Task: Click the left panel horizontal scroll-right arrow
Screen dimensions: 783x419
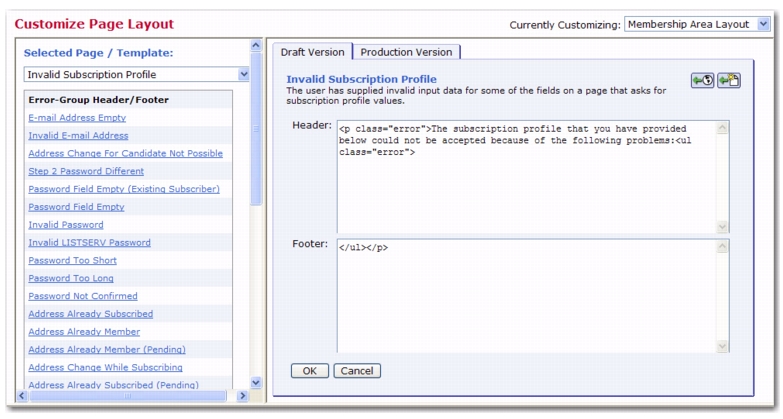Action: pyautogui.click(x=242, y=396)
